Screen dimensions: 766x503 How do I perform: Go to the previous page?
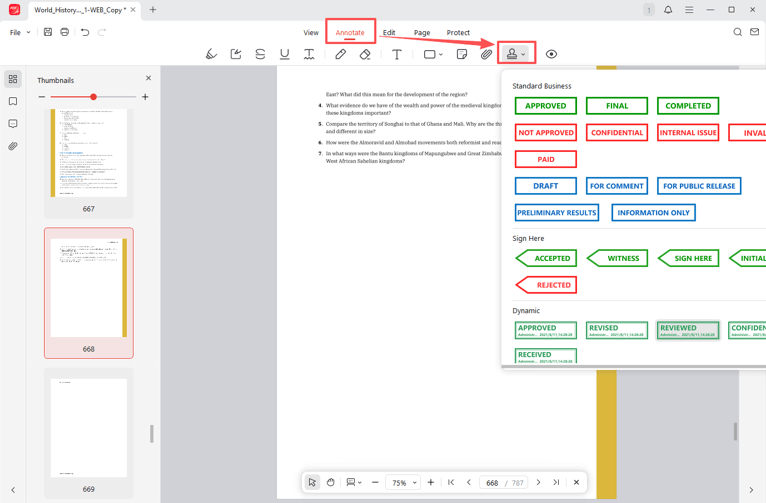468,482
